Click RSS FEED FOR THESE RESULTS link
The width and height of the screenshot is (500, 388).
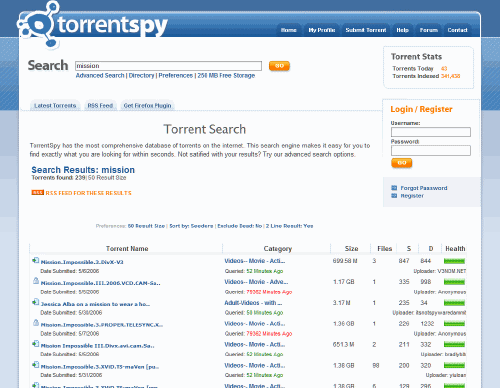click(x=89, y=193)
